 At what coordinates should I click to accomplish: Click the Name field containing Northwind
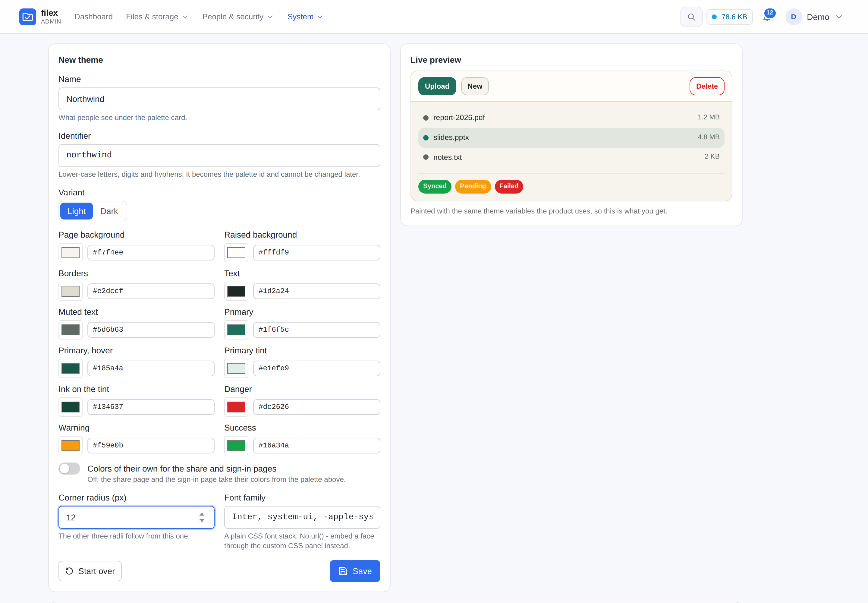pos(219,99)
